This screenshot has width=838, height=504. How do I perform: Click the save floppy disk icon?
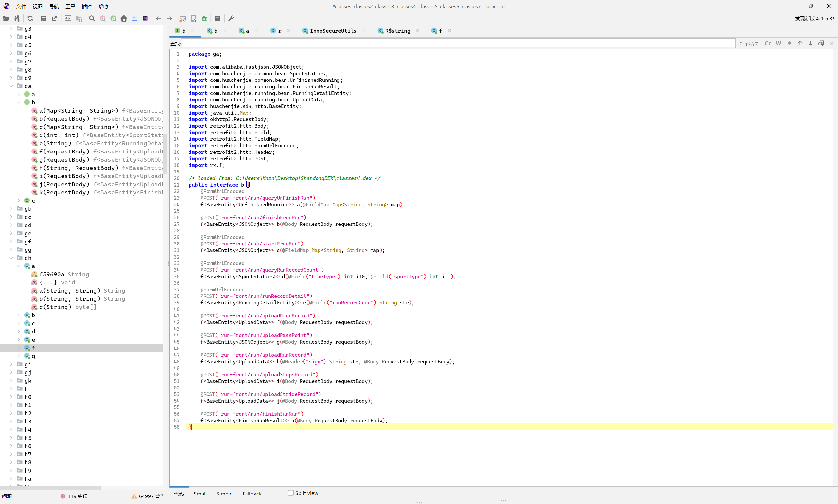pyautogui.click(x=44, y=18)
